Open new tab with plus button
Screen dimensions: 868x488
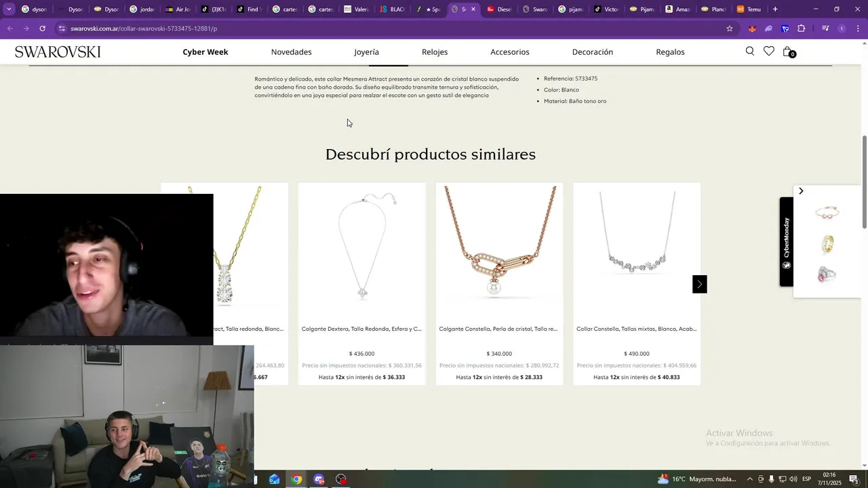pos(775,9)
